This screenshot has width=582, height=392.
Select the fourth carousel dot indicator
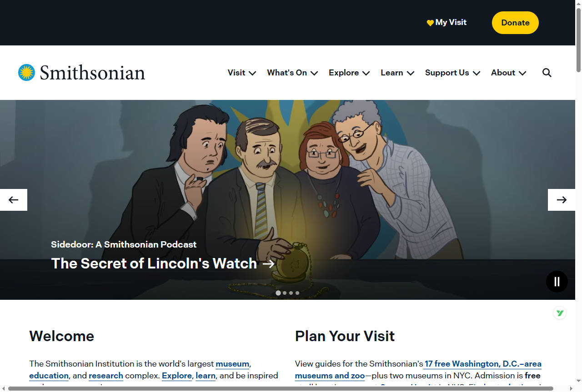tap(297, 293)
